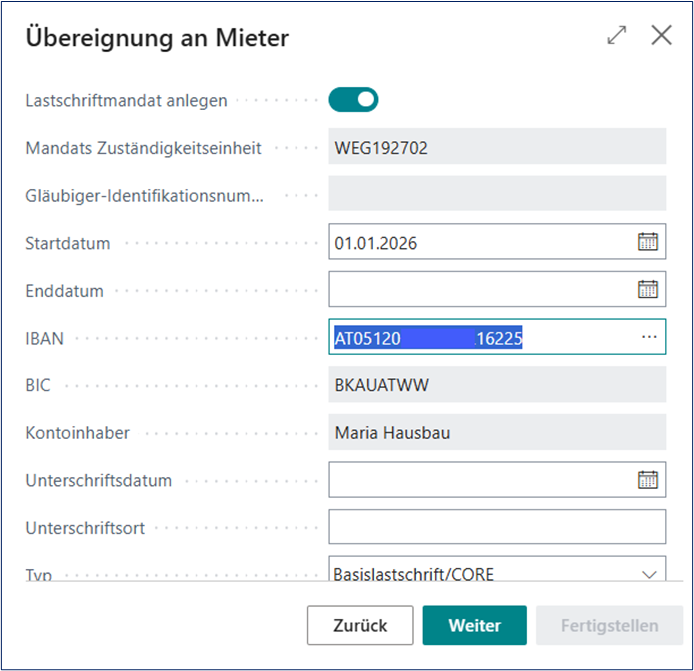Click the Zurück button

coord(360,625)
